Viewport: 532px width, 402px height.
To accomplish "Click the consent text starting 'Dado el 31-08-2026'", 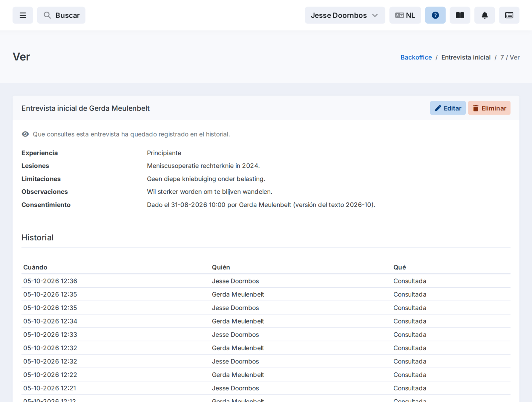I will pyautogui.click(x=261, y=205).
